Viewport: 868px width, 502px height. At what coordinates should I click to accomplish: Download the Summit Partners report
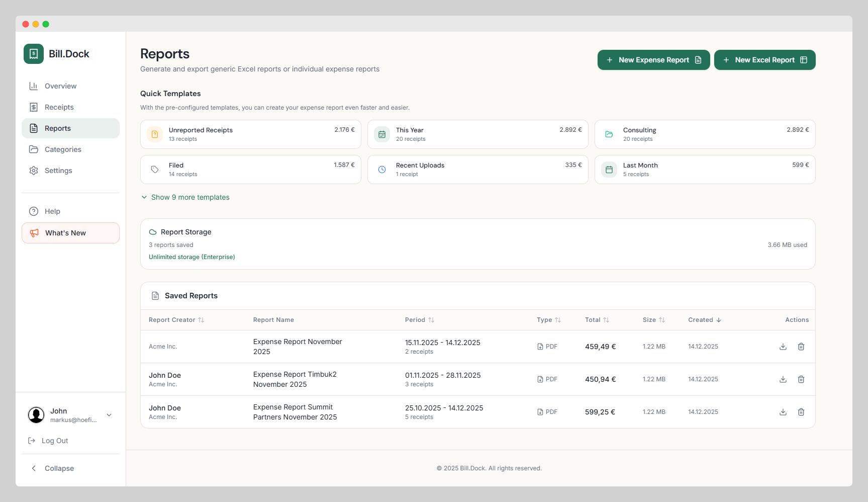click(x=783, y=412)
